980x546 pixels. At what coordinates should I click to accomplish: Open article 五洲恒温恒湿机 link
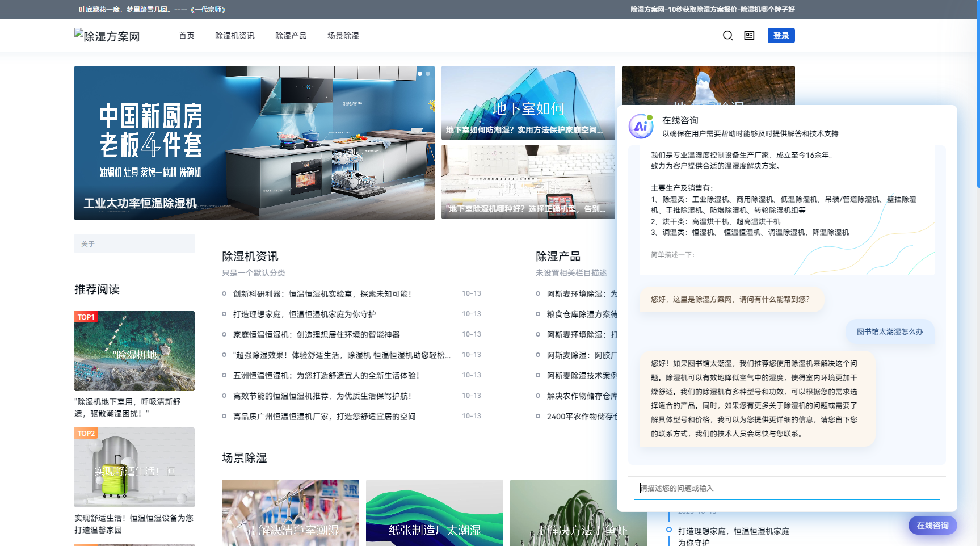tap(326, 376)
